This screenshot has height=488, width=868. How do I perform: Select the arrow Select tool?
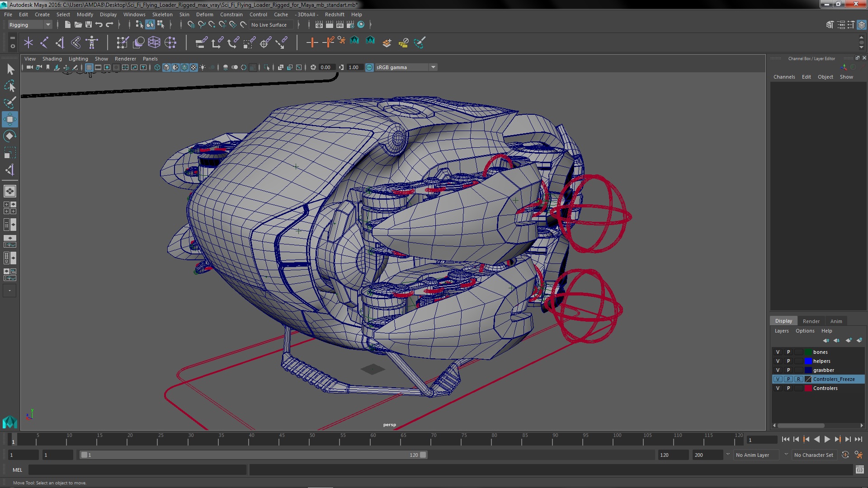(10, 69)
